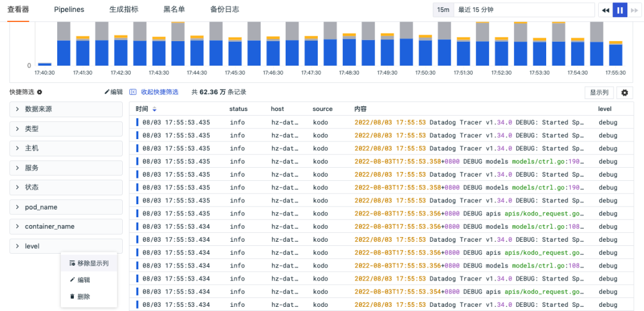Click the pencil 编辑 above filters
The width and height of the screenshot is (644, 311).
(x=113, y=92)
